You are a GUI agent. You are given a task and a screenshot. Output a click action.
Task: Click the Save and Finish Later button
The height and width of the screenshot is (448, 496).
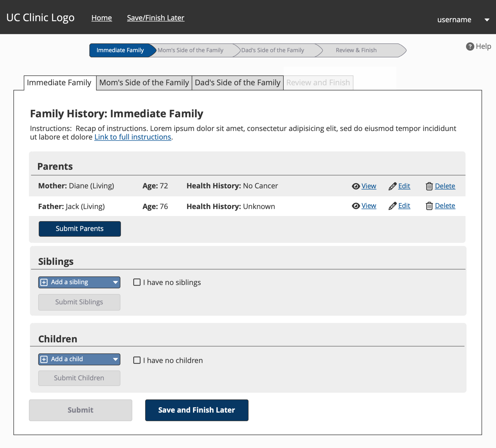(196, 410)
